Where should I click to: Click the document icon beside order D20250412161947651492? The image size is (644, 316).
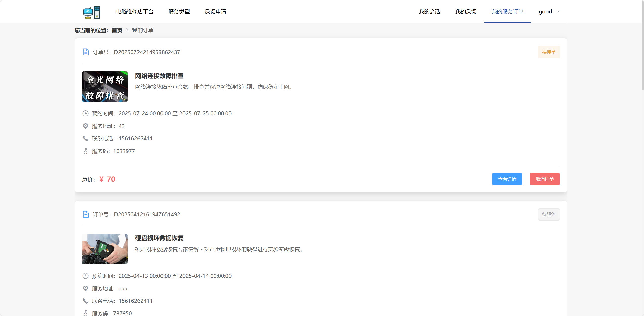pos(86,214)
